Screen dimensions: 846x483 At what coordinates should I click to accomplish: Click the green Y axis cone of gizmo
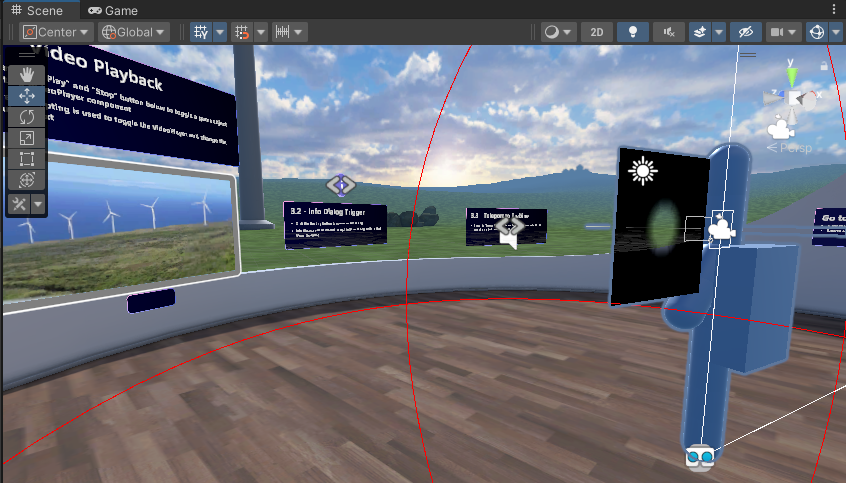coord(792,76)
